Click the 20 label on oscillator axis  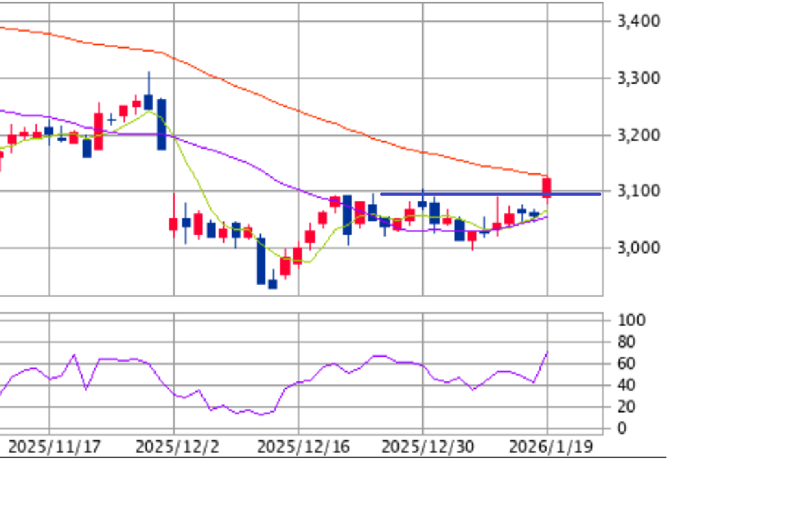tap(627, 406)
